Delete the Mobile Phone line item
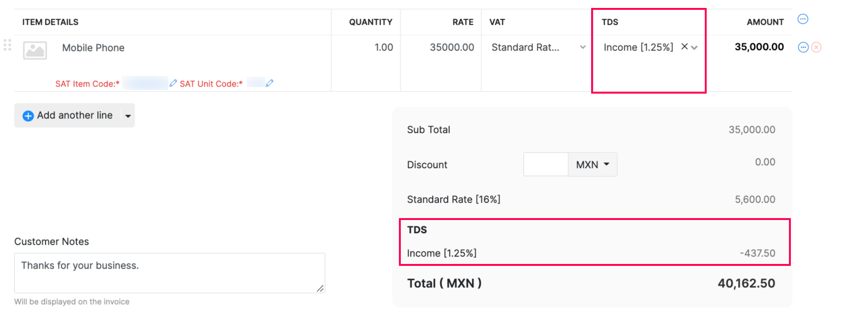Viewport: 868px width, 315px height. [x=817, y=47]
